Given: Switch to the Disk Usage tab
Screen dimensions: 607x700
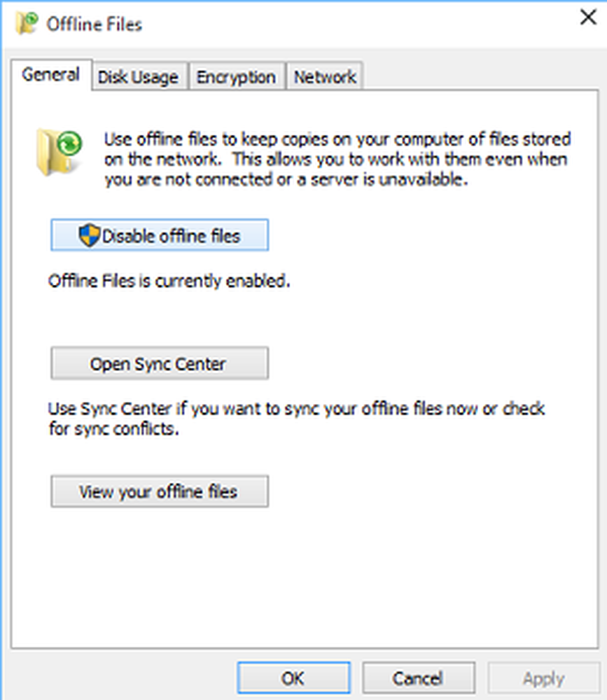Looking at the screenshot, I should coord(138,77).
